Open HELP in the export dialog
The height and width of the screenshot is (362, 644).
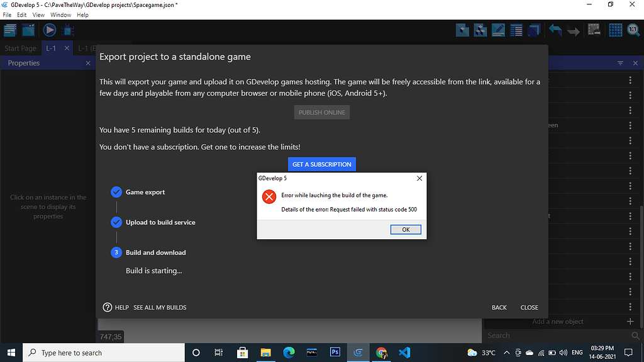121,307
